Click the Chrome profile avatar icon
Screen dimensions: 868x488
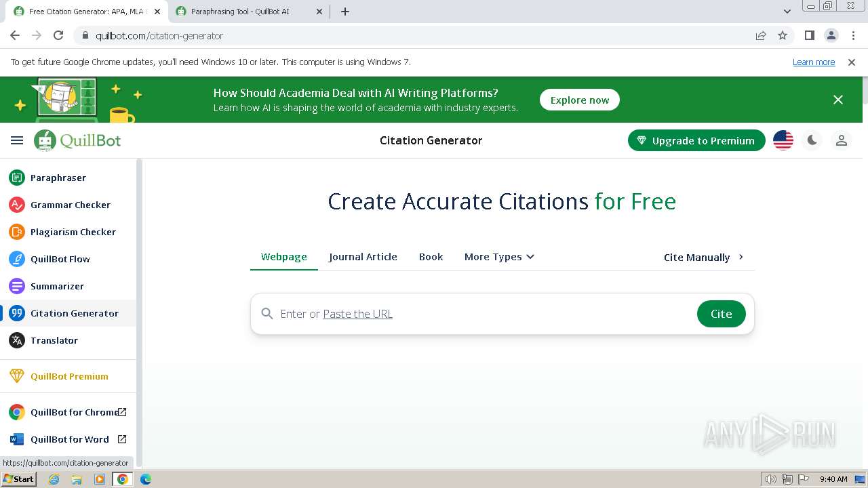point(831,35)
